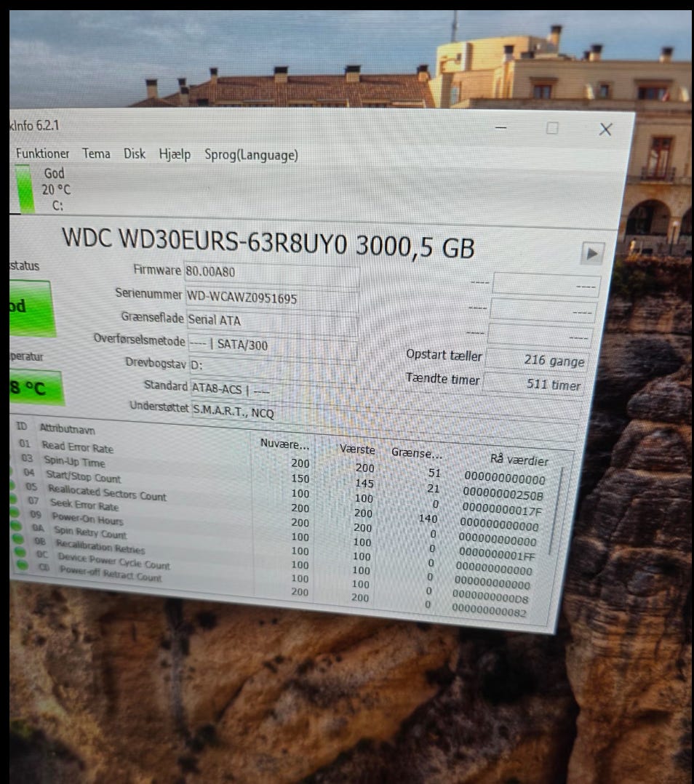Click raw value 000000000082
Screen dimensions: 694x784
click(489, 610)
